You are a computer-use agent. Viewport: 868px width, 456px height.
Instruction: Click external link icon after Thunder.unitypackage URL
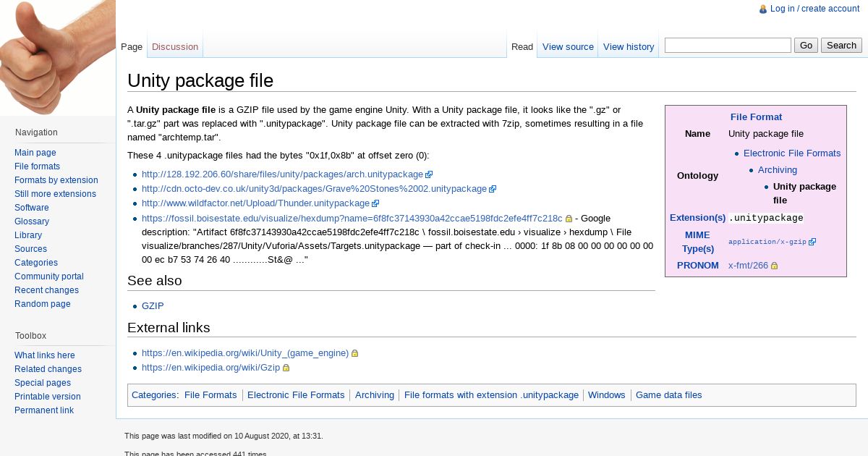[375, 203]
